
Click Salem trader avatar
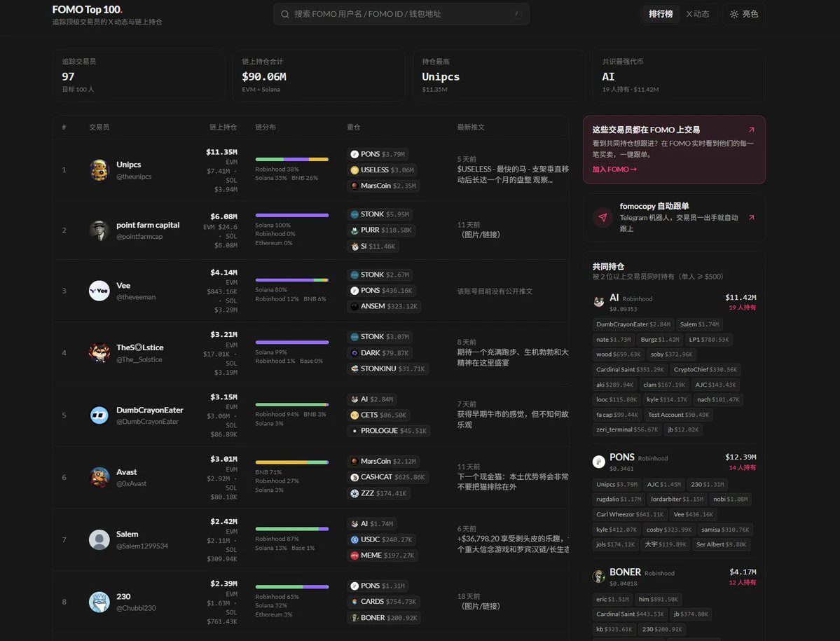click(99, 540)
